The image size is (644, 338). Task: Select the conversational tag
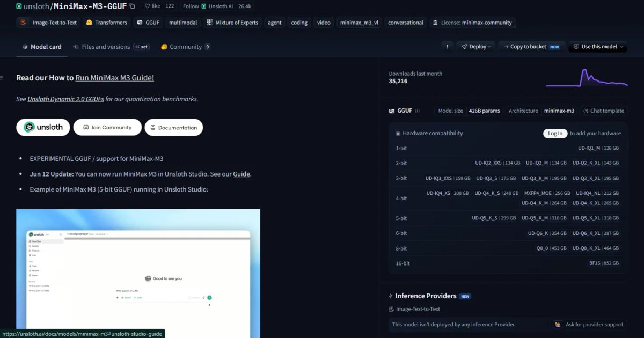pos(406,23)
